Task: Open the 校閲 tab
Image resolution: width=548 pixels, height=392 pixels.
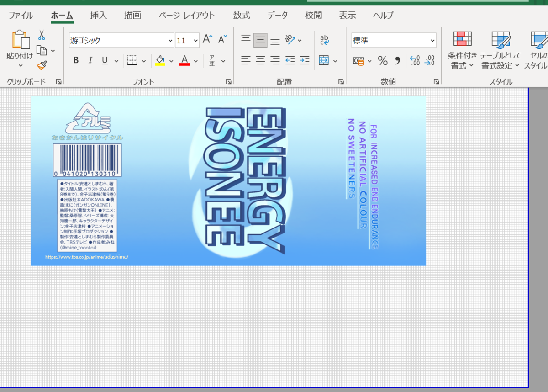Action: pos(313,15)
